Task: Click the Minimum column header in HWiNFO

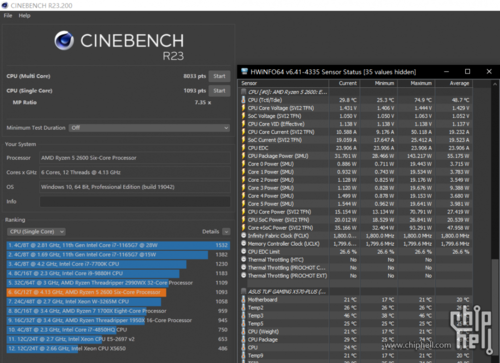Action: point(379,83)
